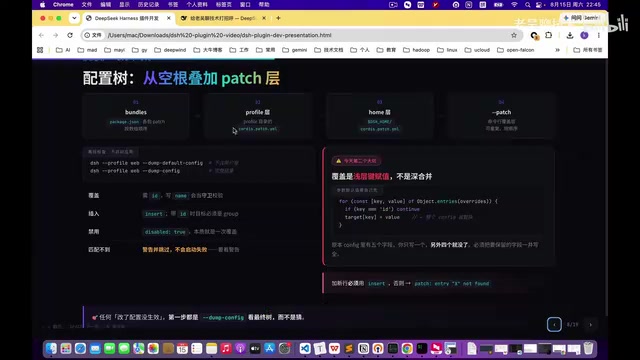Go to the previous slide arrow
This screenshot has height=360, width=640.
(554, 324)
